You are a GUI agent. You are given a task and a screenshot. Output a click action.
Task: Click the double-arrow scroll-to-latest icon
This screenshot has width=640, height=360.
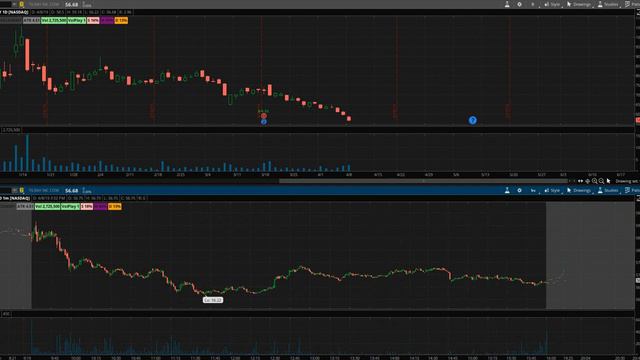click(580, 181)
